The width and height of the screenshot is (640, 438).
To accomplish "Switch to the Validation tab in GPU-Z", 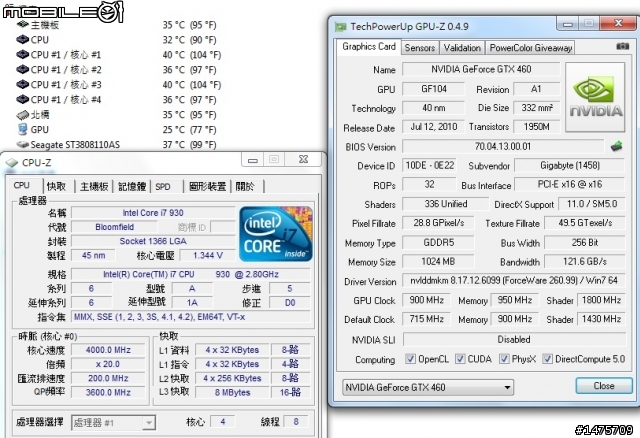I will pos(462,48).
